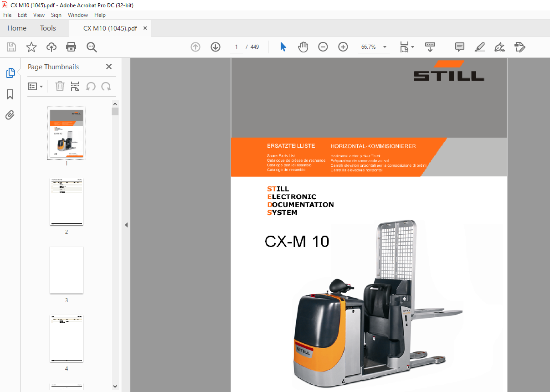Click the HORIZONTAL-KOMMISIONIERER heading text

coord(373,146)
